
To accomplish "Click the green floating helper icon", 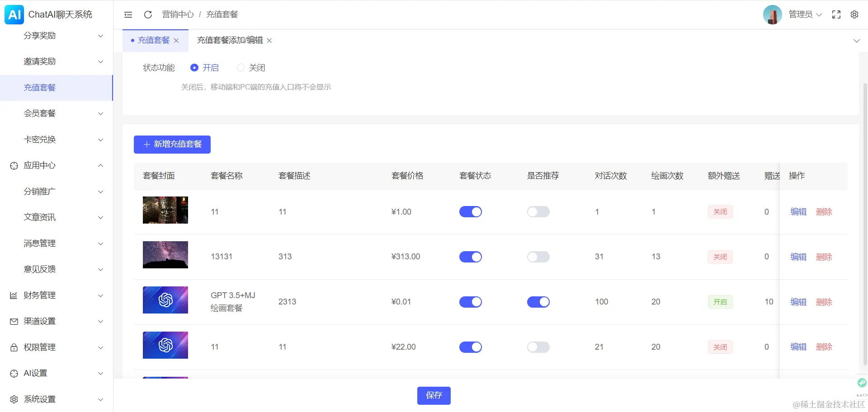I will pos(862,383).
